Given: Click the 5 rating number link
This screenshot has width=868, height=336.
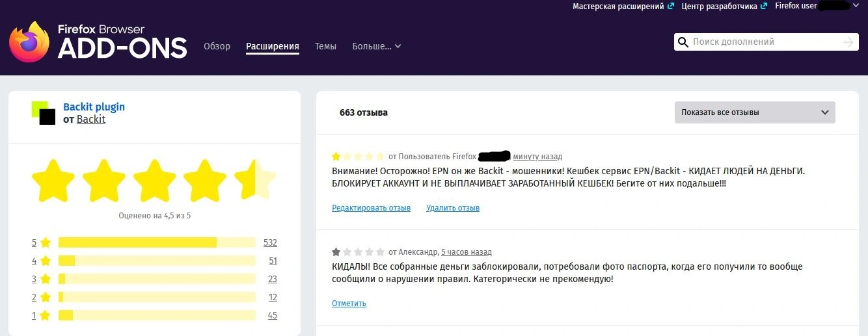Looking at the screenshot, I should pyautogui.click(x=34, y=242).
